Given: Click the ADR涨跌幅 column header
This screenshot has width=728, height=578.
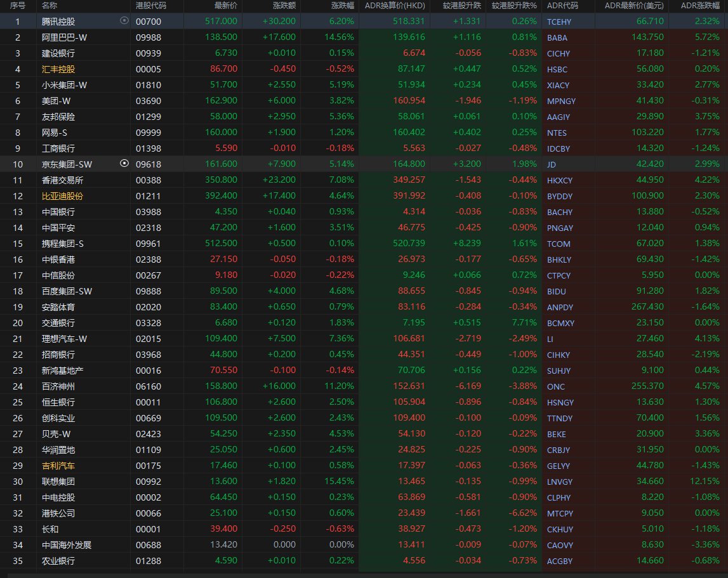Looking at the screenshot, I should pyautogui.click(x=700, y=6).
